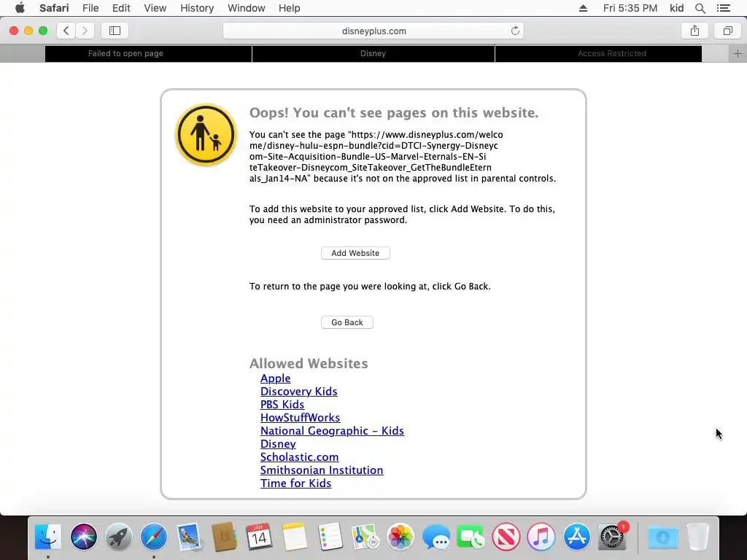
Task: Open System Preferences gear in Dock
Action: [612, 537]
